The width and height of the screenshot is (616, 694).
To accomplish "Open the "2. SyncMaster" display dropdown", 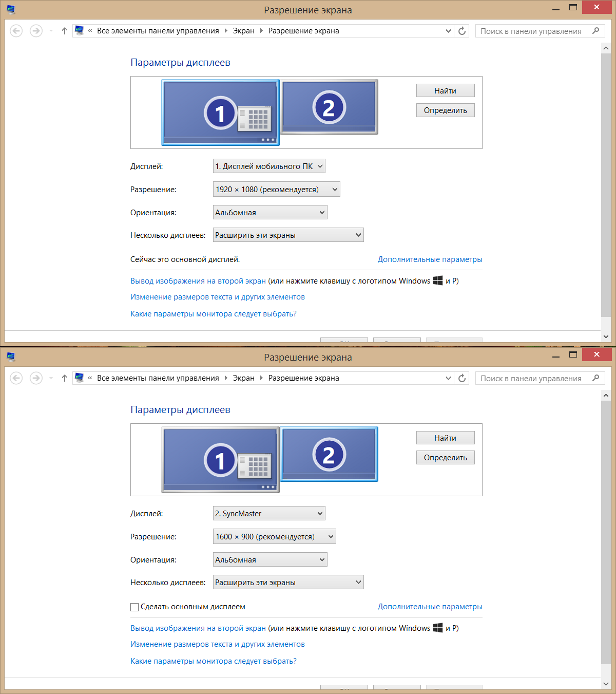I will click(x=269, y=514).
